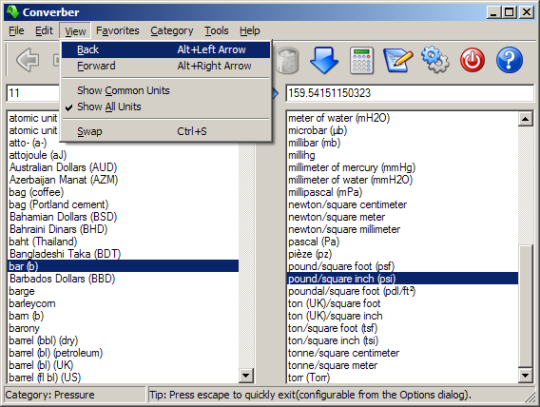Select Bangladeshi Taka (BDT) unit
Screen dimensions: 540x407
pos(123,254)
